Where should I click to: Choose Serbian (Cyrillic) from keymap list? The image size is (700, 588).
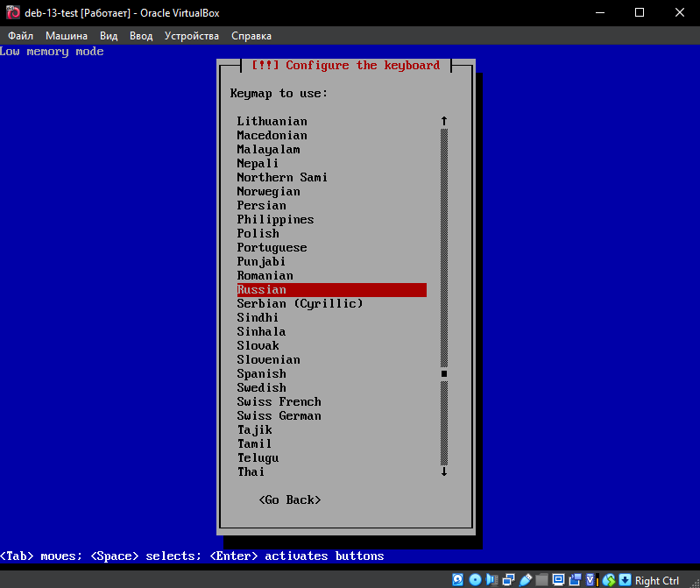[300, 304]
